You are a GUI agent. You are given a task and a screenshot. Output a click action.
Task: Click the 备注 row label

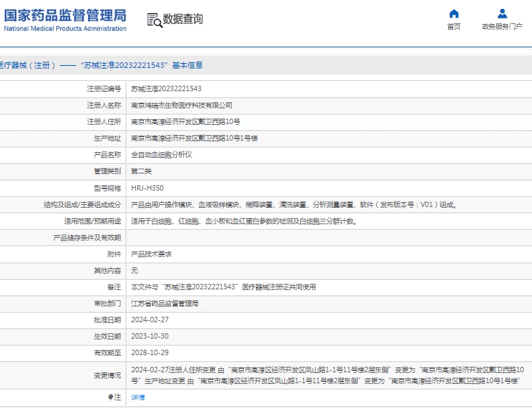coord(114,287)
